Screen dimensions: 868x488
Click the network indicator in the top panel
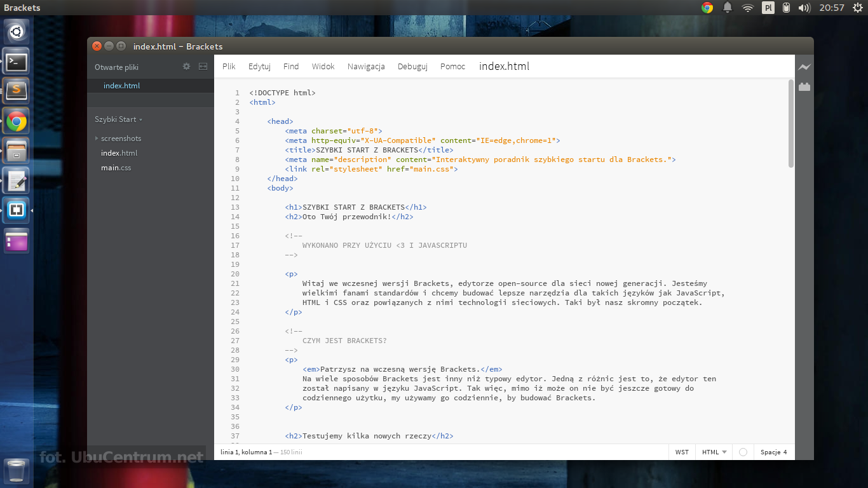click(747, 8)
